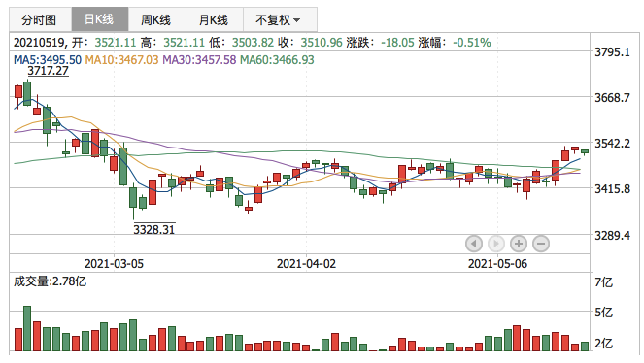The width and height of the screenshot is (644, 363).
Task: Click the chart scroll-right arrow icon
Action: 495,244
